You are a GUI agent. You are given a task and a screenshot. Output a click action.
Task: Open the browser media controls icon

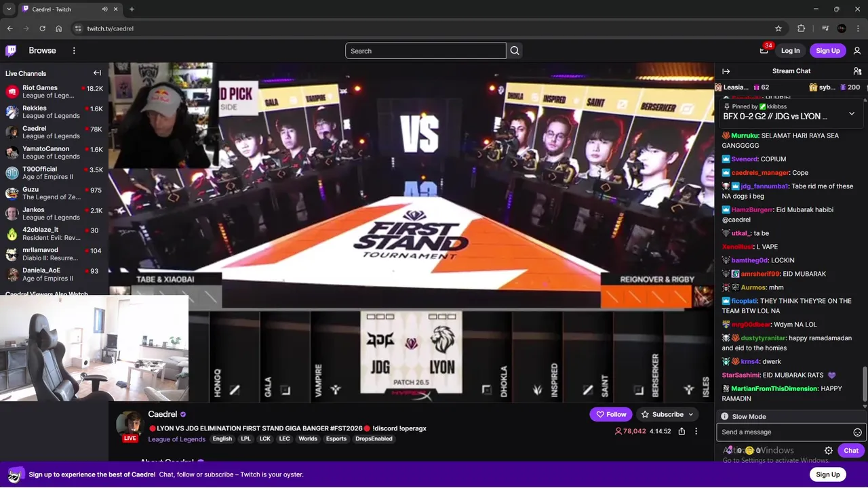825,28
